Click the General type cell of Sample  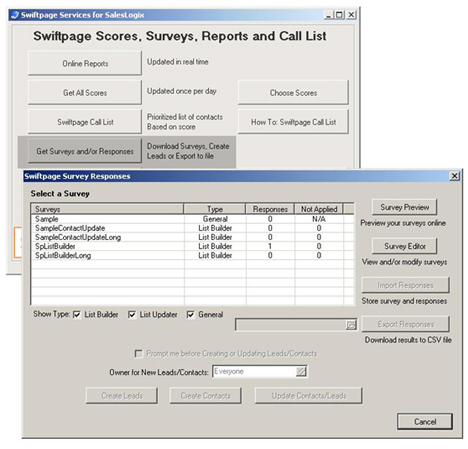[x=215, y=219]
